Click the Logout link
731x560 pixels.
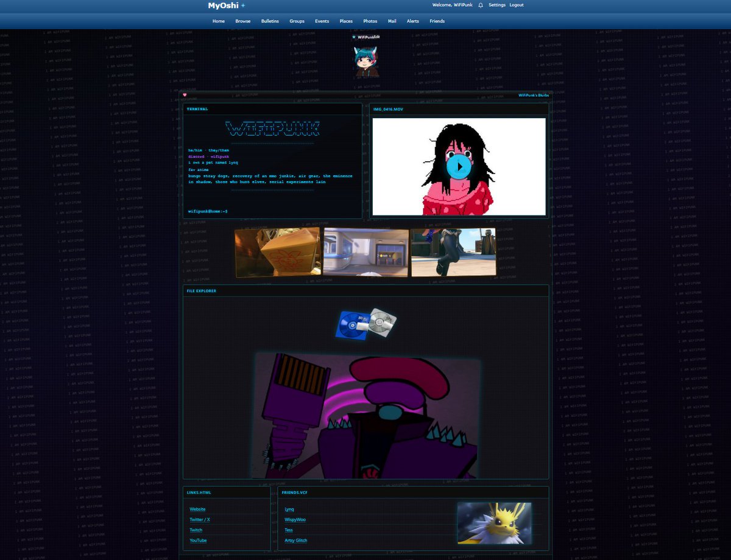click(517, 5)
